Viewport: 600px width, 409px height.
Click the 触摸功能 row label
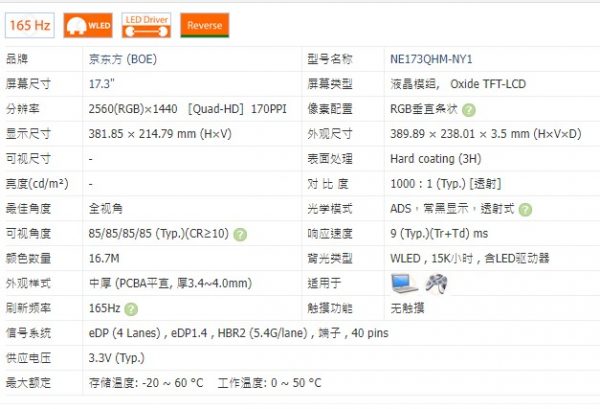[329, 308]
